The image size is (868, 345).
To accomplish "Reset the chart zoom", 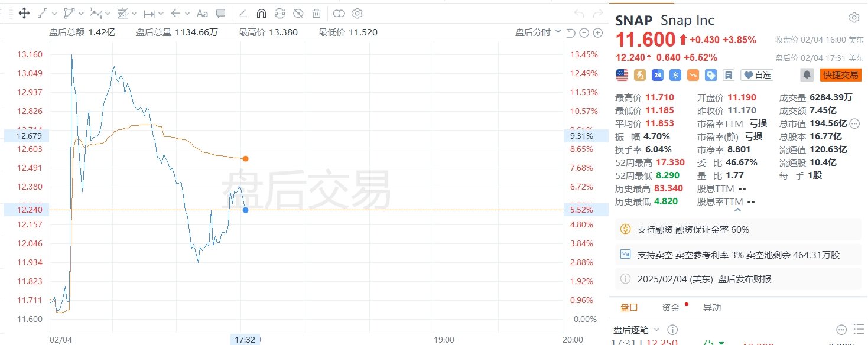I will pos(571,32).
